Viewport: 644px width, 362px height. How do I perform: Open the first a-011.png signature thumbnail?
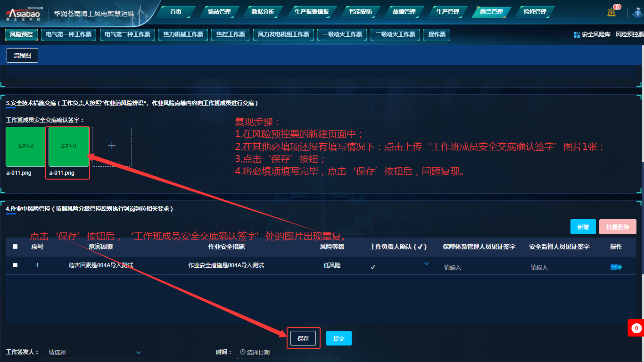pos(25,146)
